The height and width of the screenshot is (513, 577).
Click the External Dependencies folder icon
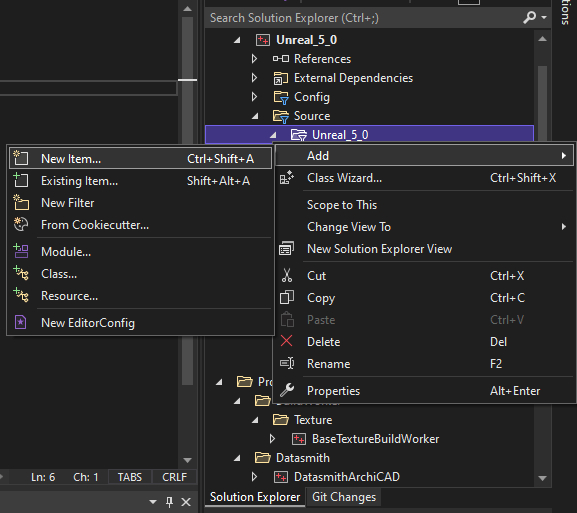click(281, 78)
